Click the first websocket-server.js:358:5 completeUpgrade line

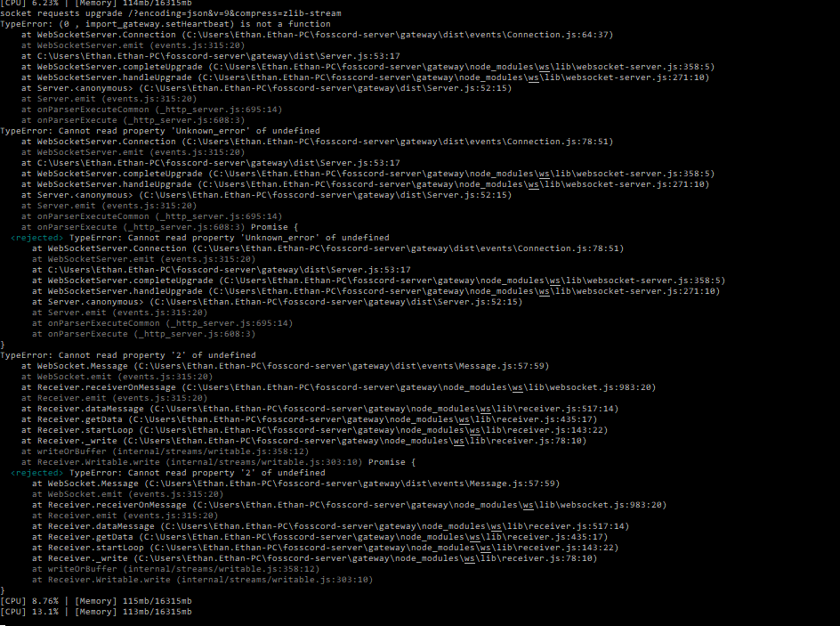pos(368,67)
